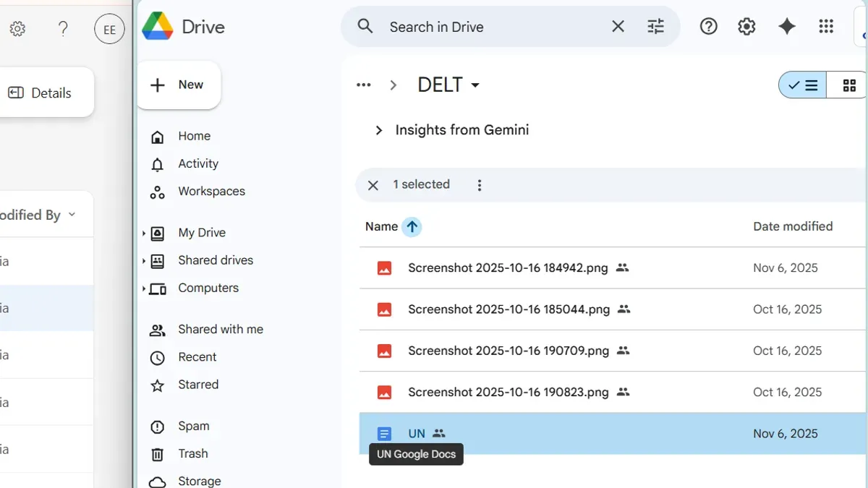Image resolution: width=868 pixels, height=488 pixels.
Task: Reverse sort direction arrow
Action: [412, 226]
